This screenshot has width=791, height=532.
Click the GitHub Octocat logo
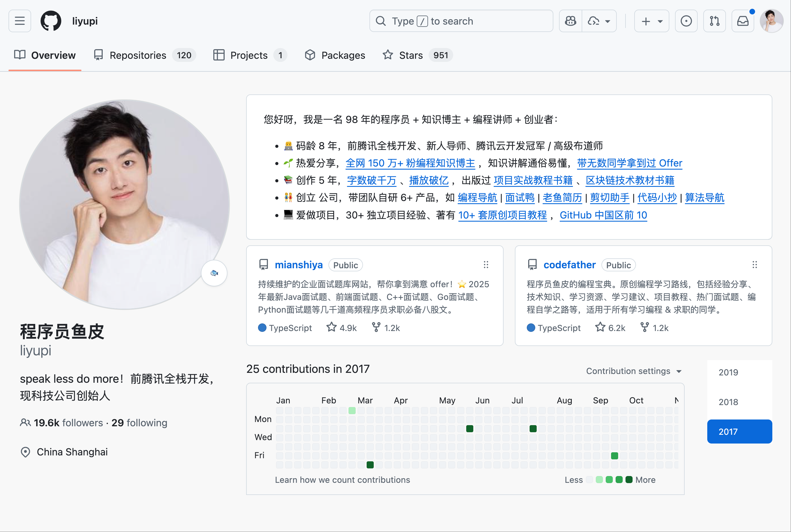pyautogui.click(x=51, y=21)
